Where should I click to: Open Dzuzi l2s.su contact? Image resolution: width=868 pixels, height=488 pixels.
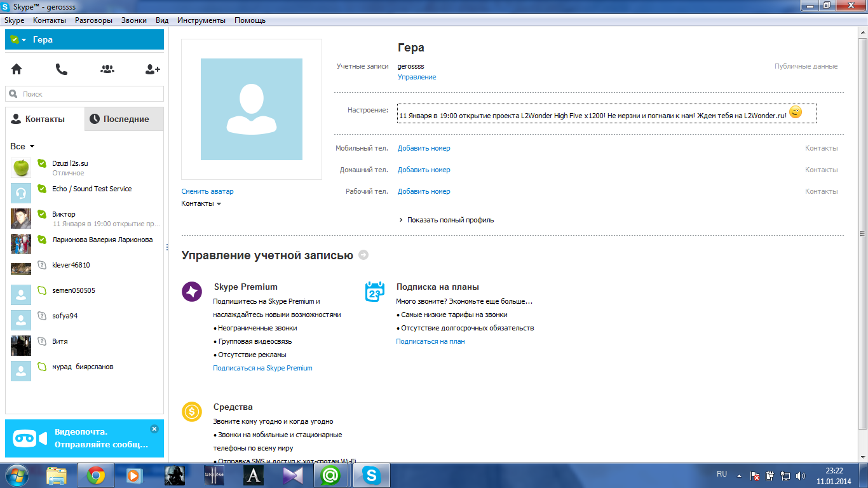point(85,168)
